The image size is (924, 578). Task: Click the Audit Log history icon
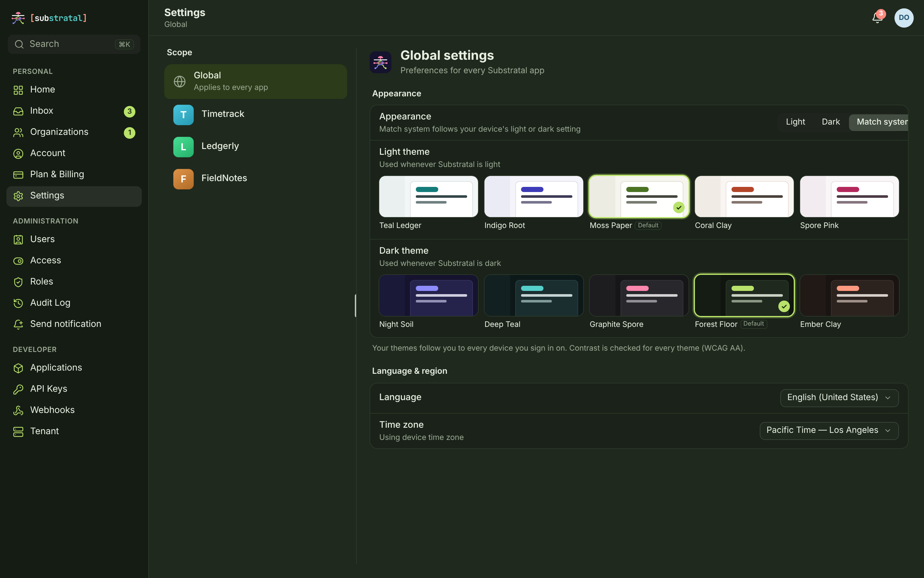pyautogui.click(x=18, y=303)
